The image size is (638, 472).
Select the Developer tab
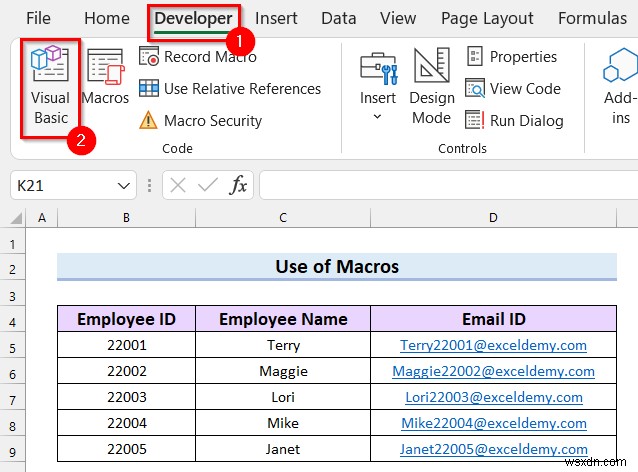pos(193,19)
